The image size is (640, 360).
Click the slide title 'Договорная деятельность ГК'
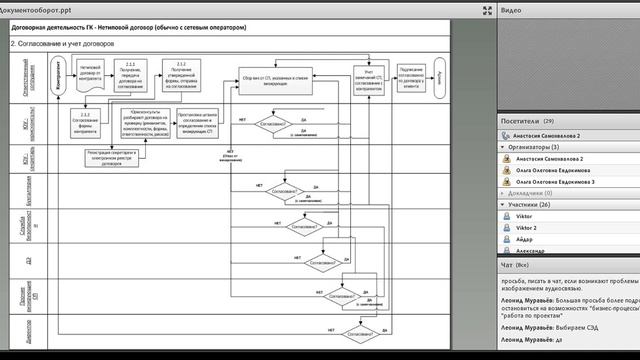[x=129, y=28]
